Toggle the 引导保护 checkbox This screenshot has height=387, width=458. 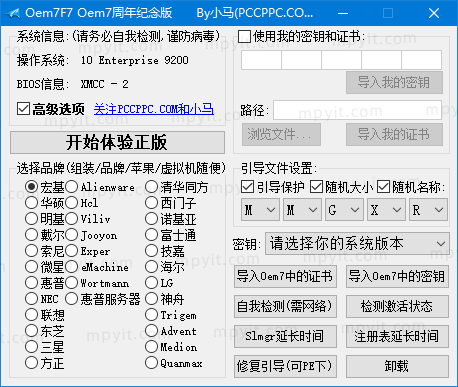point(247,187)
